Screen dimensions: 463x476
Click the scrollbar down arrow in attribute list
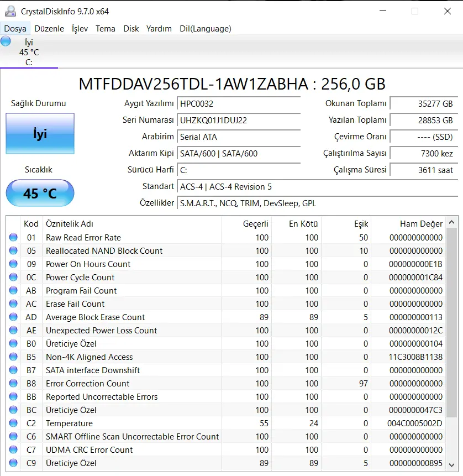[x=451, y=465]
